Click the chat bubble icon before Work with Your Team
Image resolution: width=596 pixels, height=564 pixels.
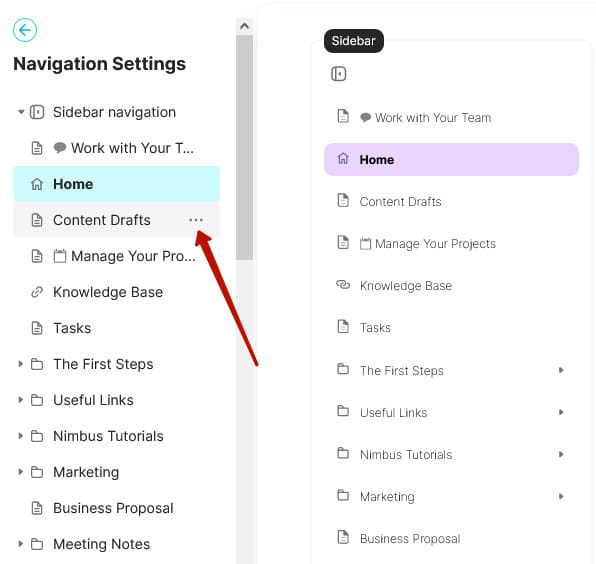(x=60, y=147)
